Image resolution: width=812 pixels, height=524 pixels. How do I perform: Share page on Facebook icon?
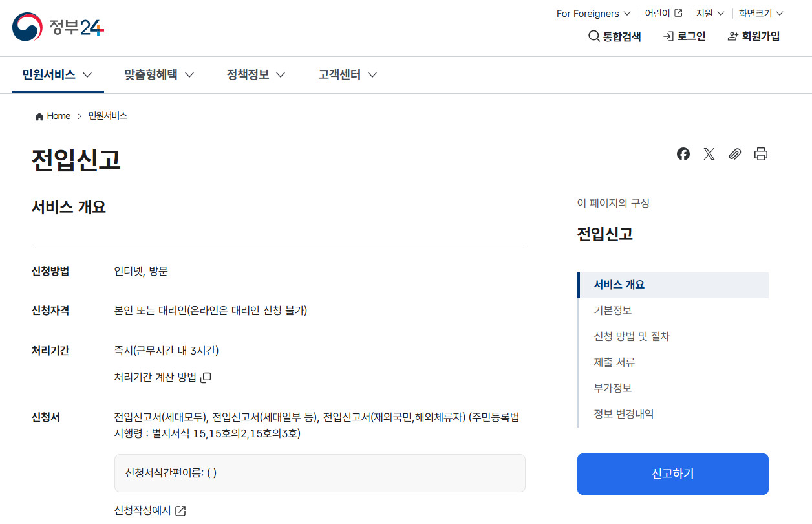(683, 154)
